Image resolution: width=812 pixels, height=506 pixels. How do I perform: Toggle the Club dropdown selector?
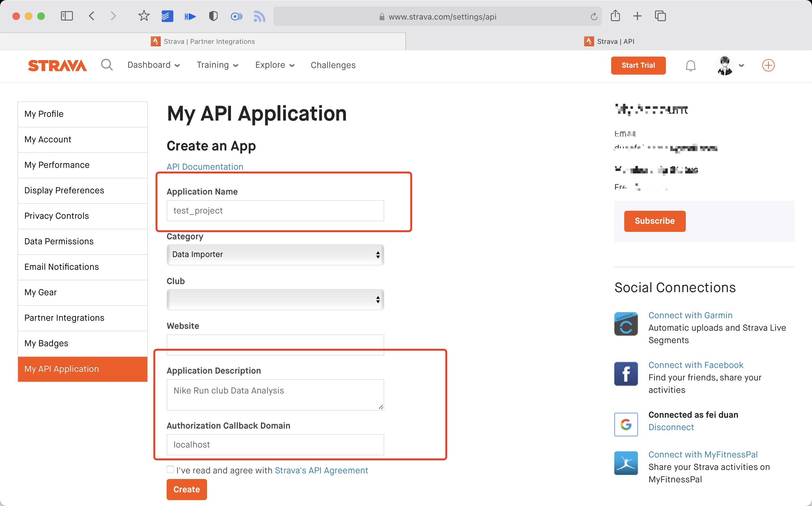pyautogui.click(x=275, y=299)
